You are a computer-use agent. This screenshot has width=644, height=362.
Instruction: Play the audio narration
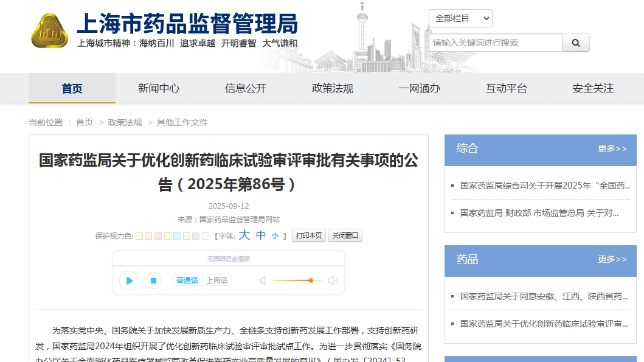(128, 280)
